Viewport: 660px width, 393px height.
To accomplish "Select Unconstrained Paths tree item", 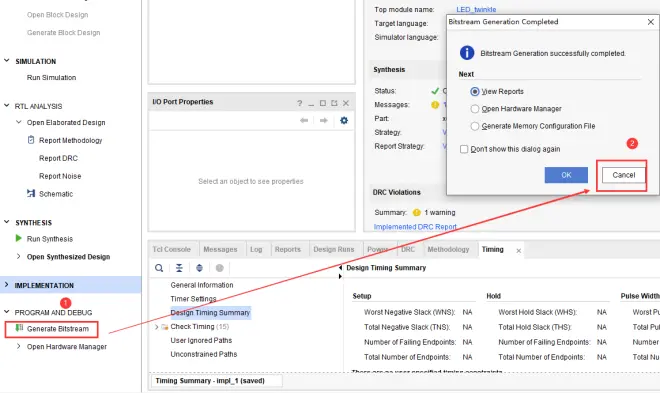I will click(204, 354).
